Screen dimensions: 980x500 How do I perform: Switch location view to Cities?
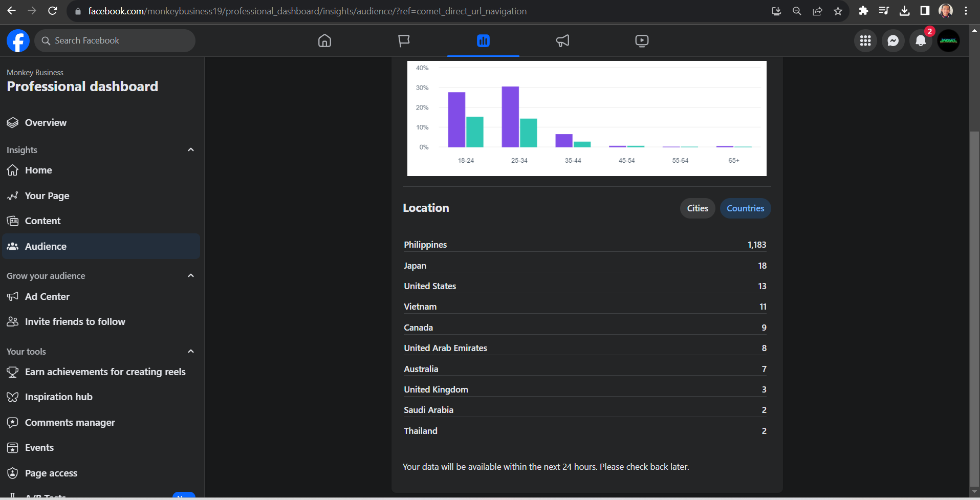click(698, 208)
